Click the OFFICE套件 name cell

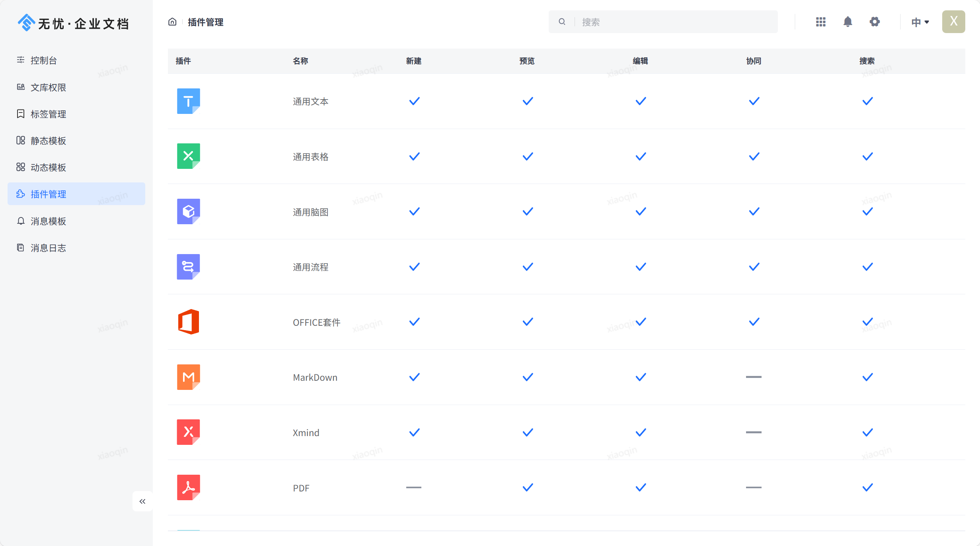(317, 323)
